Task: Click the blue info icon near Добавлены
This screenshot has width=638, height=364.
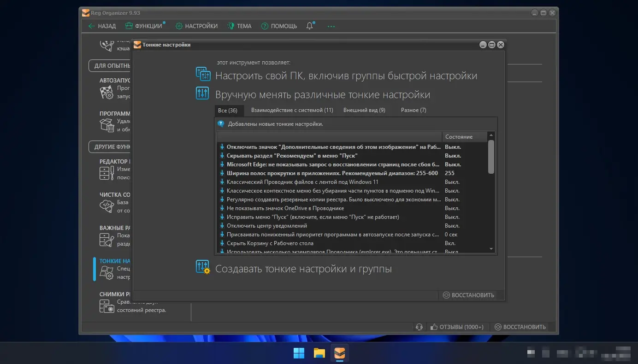Action: click(x=221, y=124)
